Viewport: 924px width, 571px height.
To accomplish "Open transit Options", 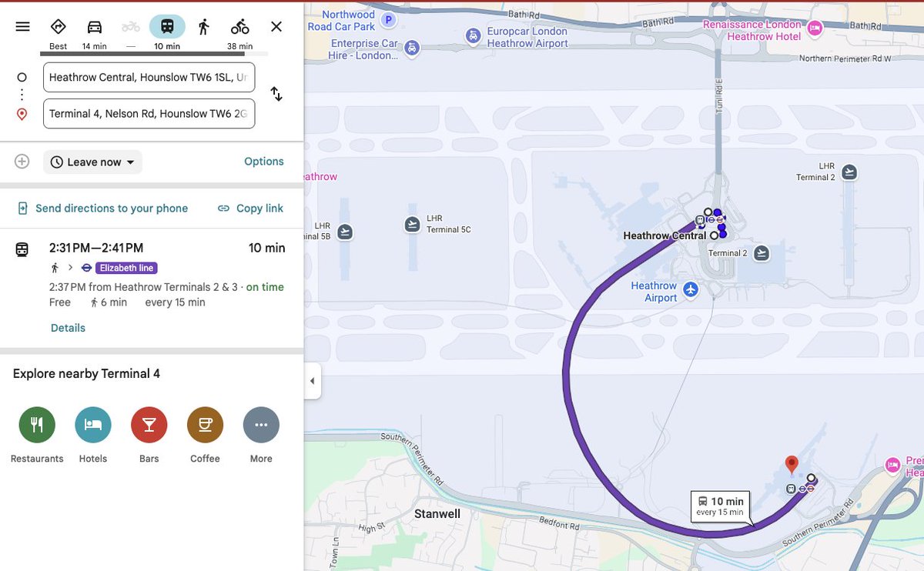I will pyautogui.click(x=264, y=162).
